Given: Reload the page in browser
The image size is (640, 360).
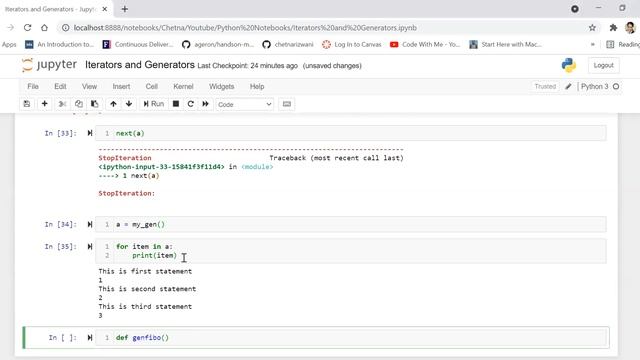Looking at the screenshot, I should tap(27, 28).
